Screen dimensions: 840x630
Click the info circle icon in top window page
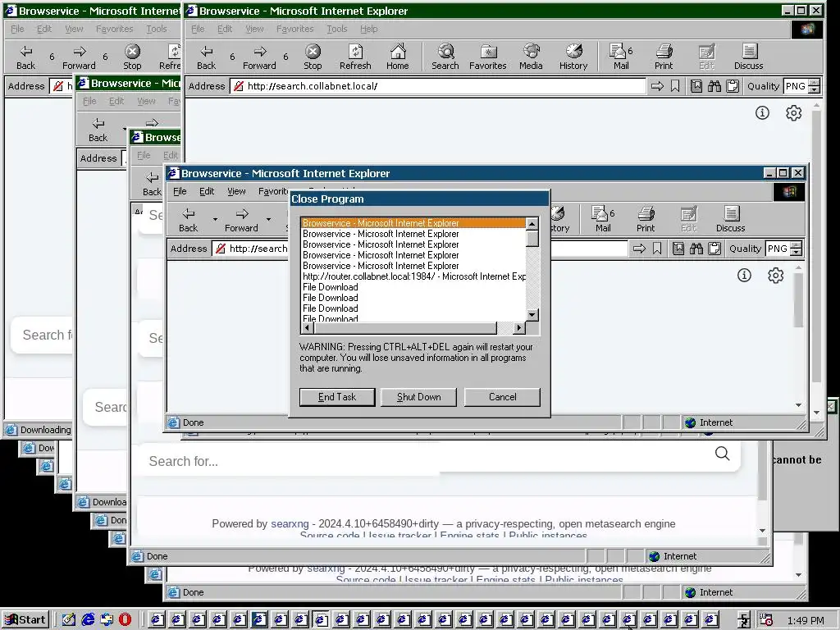tap(762, 112)
